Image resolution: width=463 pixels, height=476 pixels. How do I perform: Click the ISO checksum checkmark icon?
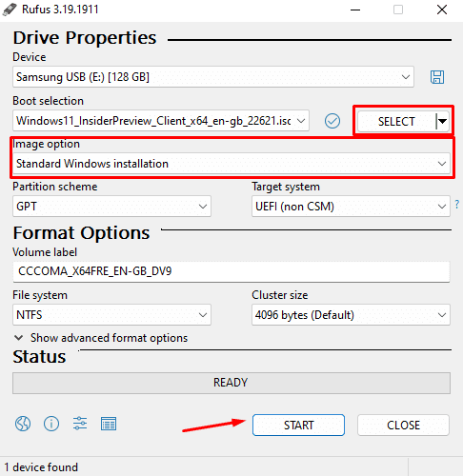click(x=332, y=121)
